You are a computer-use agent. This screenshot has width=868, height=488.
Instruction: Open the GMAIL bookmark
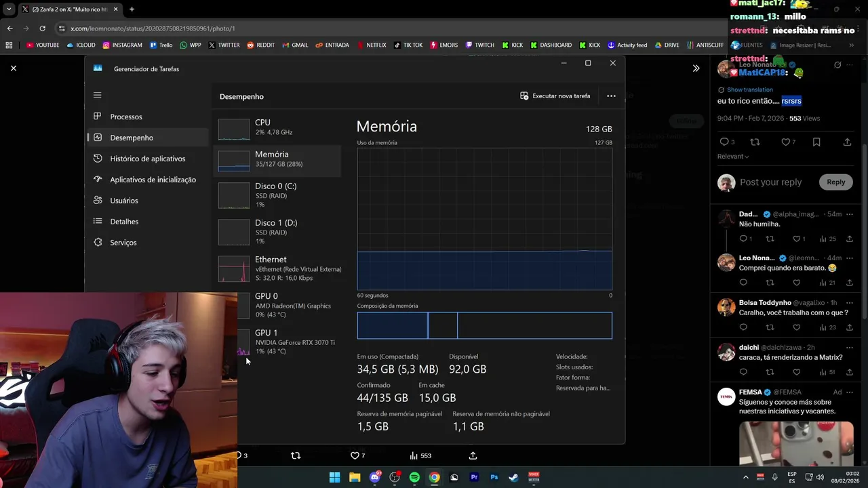point(295,45)
